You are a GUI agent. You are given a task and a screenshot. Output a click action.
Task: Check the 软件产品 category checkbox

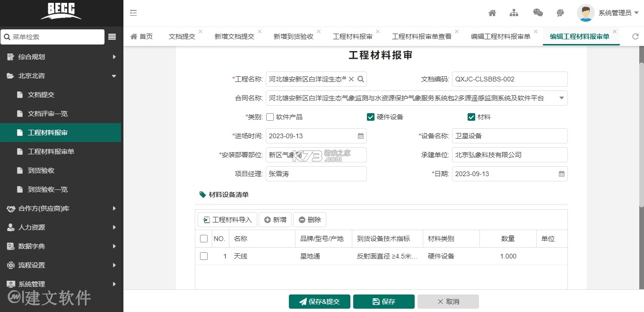(x=270, y=117)
